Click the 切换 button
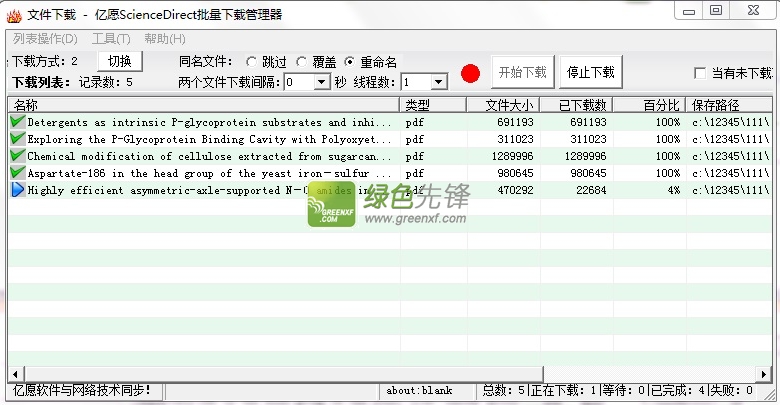This screenshot has width=780, height=405. point(120,61)
